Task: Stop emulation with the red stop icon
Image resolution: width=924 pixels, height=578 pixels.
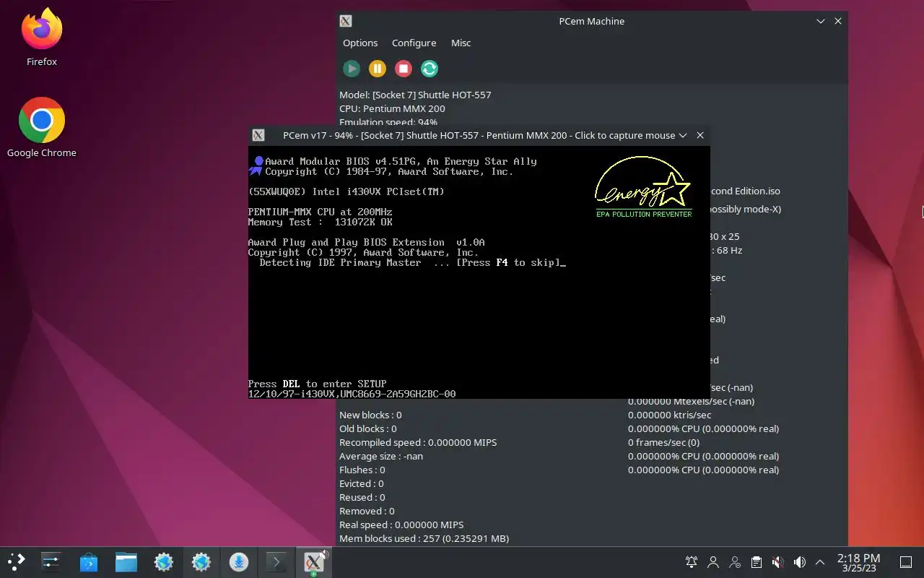Action: 404,69
